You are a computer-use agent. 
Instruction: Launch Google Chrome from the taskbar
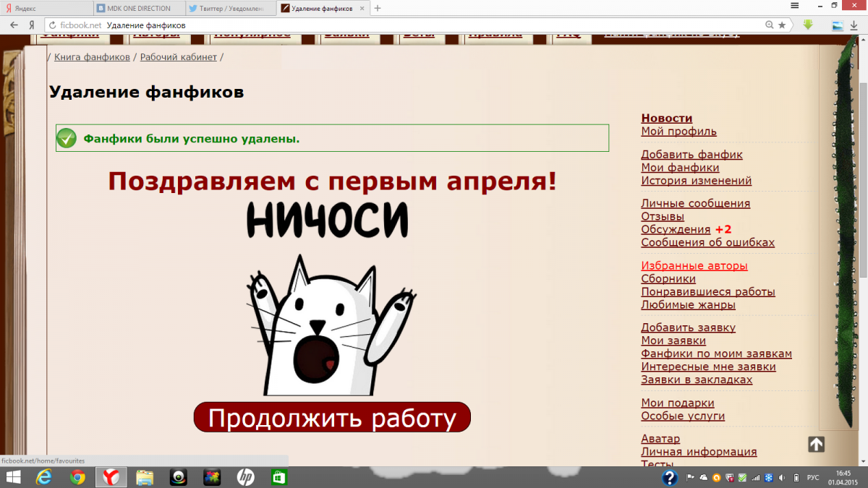(x=77, y=477)
